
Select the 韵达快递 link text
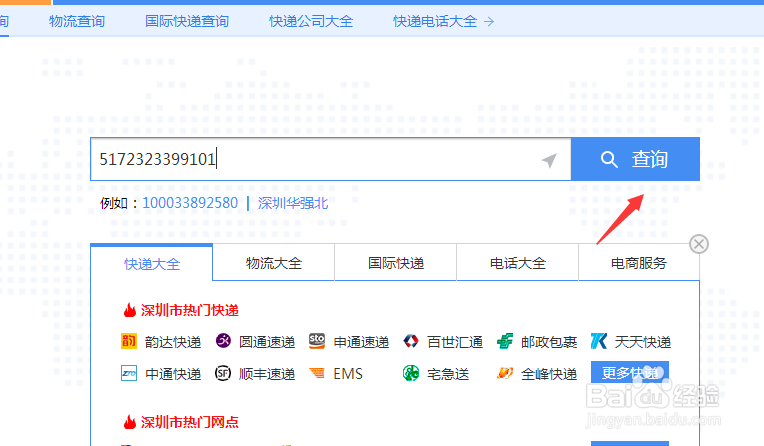173,342
